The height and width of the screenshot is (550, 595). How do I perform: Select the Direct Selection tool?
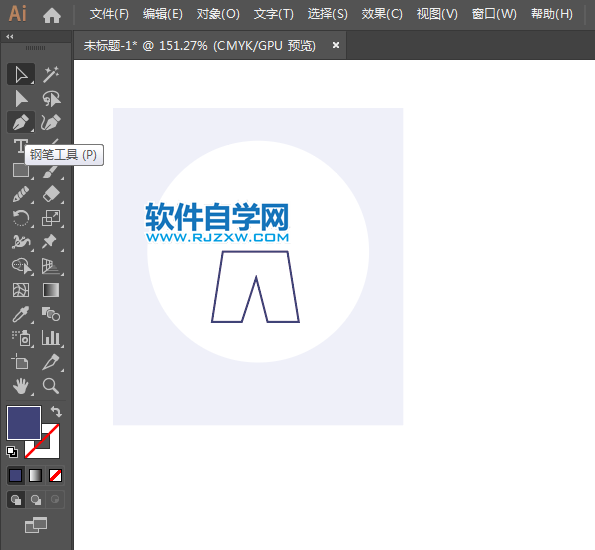[21, 99]
